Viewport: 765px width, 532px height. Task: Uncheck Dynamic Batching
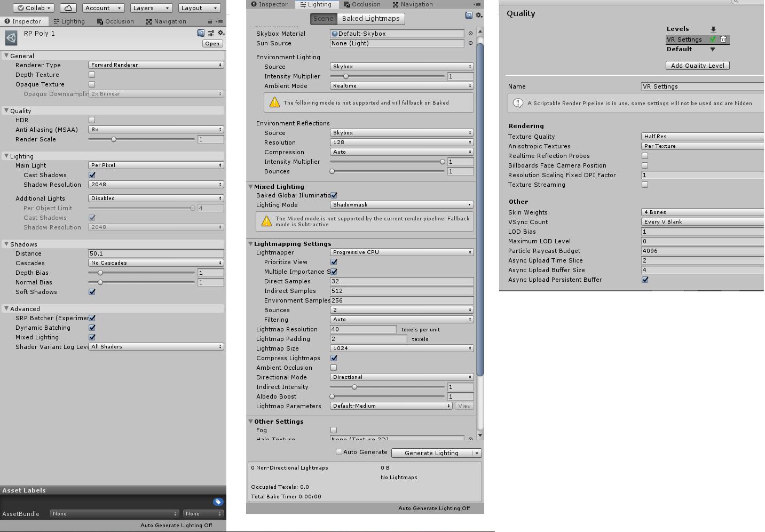coord(92,328)
